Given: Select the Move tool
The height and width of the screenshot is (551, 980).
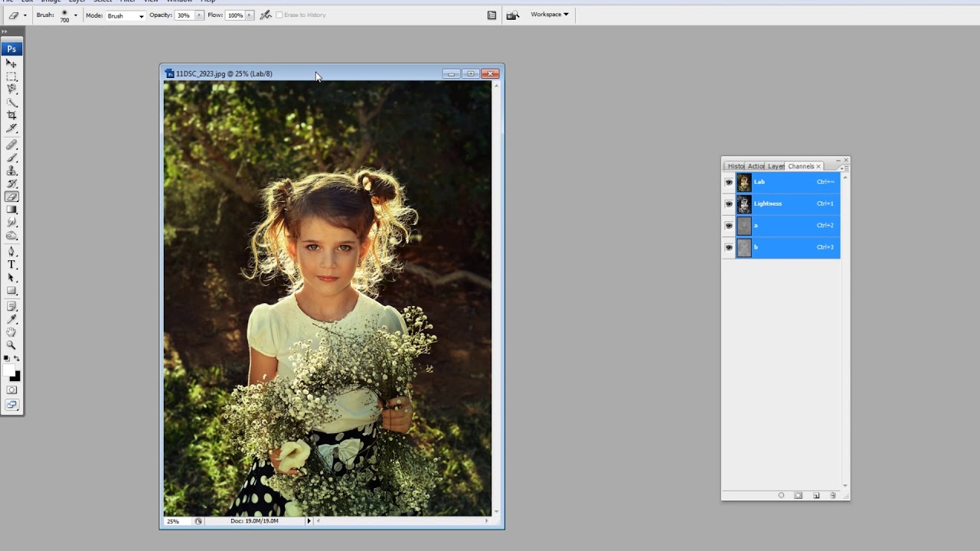Looking at the screenshot, I should pyautogui.click(x=11, y=64).
